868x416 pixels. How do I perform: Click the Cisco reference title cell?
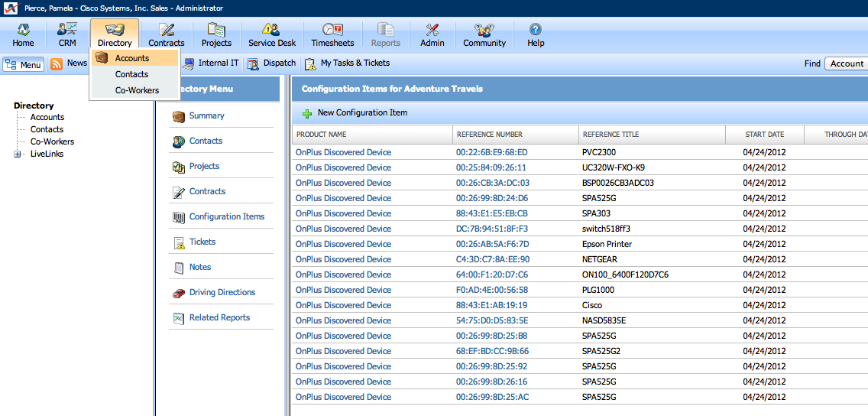(x=592, y=305)
